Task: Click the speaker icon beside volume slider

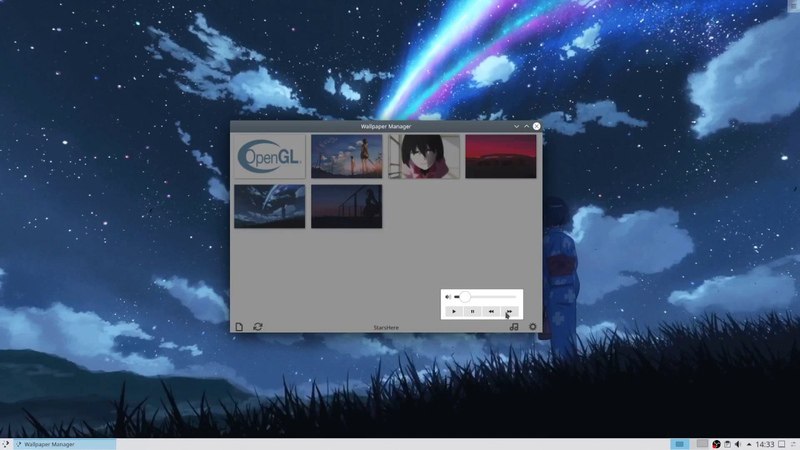Action: click(448, 296)
